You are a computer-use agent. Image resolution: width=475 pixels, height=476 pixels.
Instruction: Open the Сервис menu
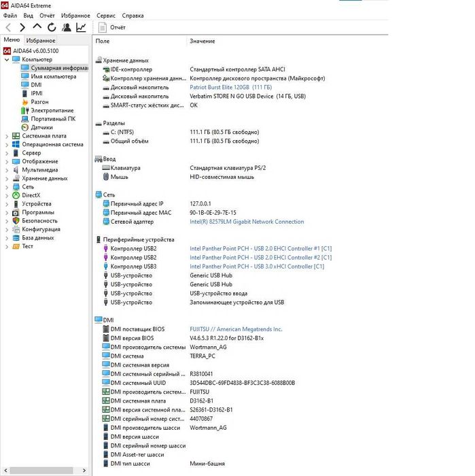click(x=106, y=16)
